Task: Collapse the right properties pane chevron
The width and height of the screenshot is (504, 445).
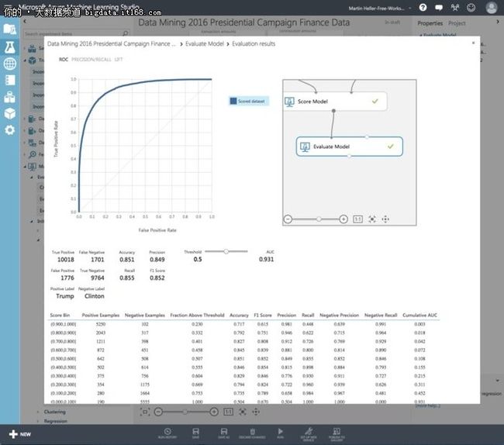Action: click(x=498, y=22)
